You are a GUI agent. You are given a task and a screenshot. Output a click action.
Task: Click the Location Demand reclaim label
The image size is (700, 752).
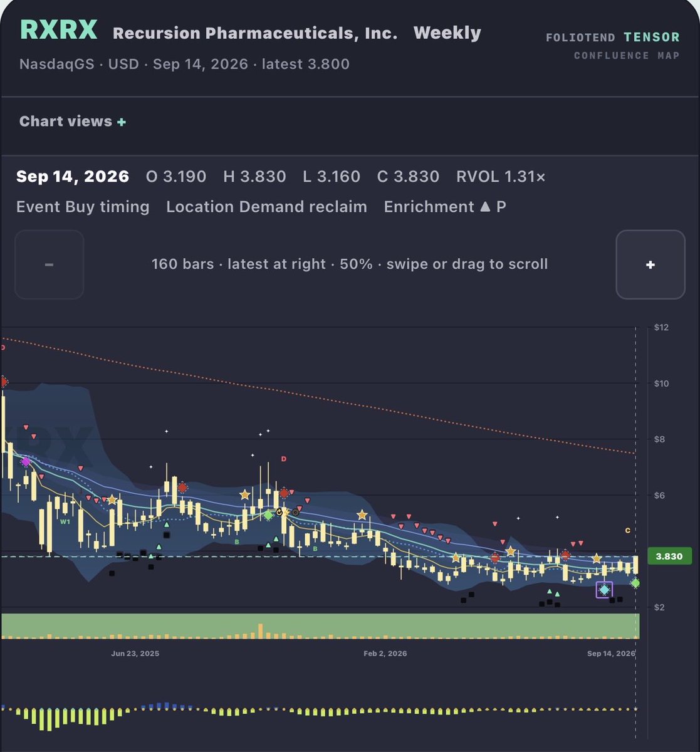pyautogui.click(x=266, y=207)
